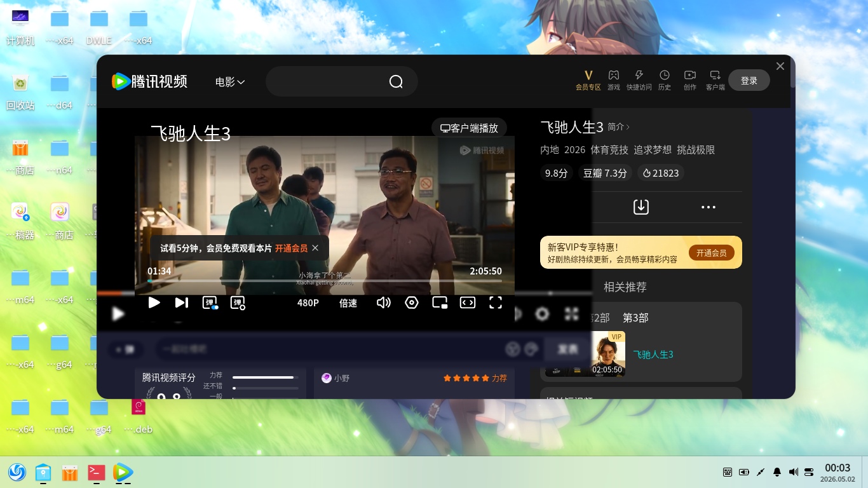Click the system tray volume icon

coord(793,472)
